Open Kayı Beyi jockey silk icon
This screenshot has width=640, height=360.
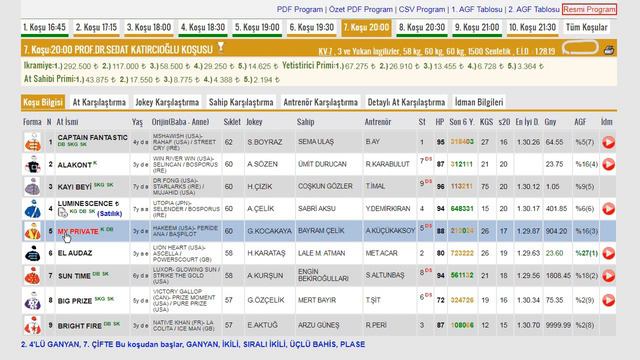33,187
